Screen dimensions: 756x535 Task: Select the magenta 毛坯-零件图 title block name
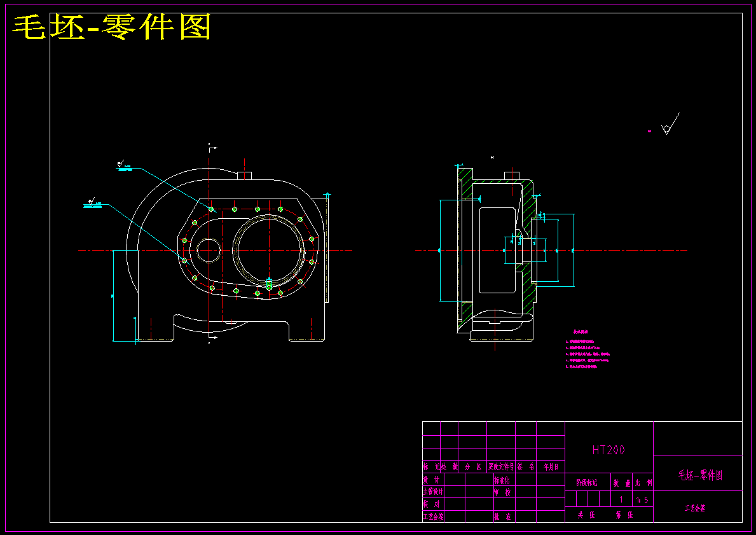pyautogui.click(x=701, y=475)
